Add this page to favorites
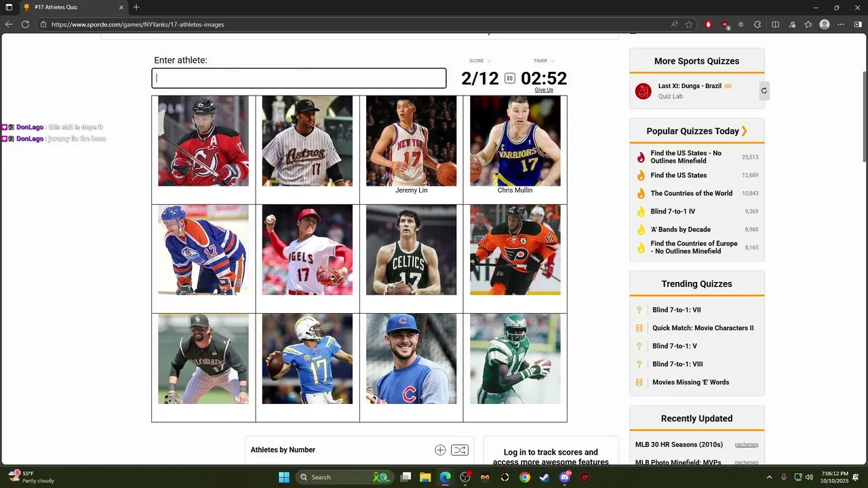Screen dimensions: 868x488 [x=689, y=24]
